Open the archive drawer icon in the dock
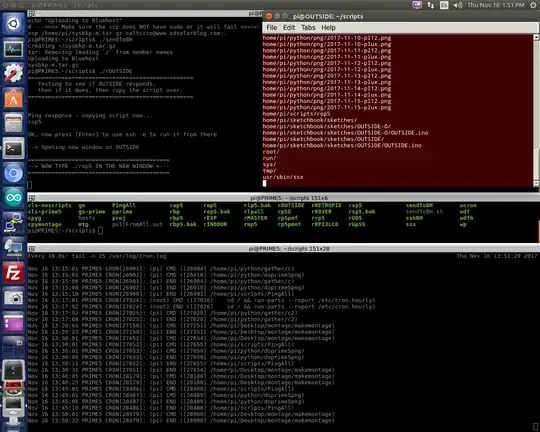 click(13, 123)
